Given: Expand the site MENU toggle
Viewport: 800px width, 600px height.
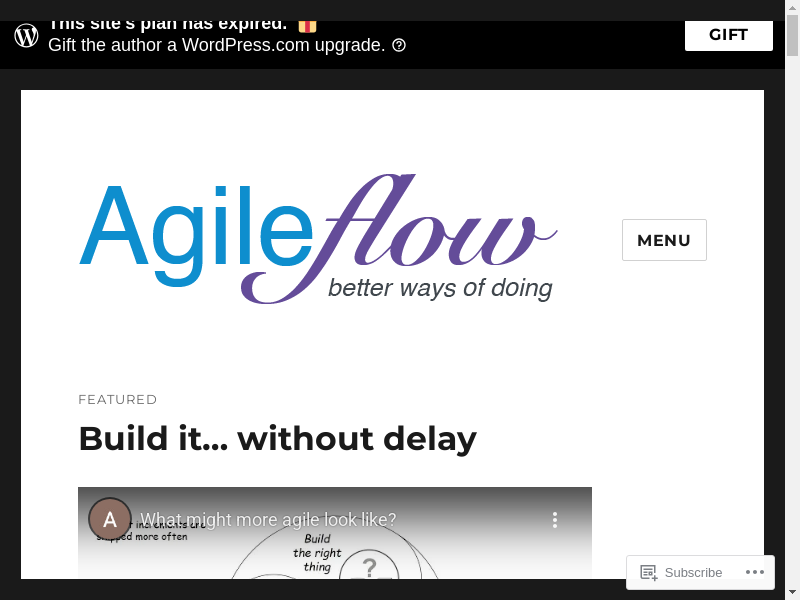Looking at the screenshot, I should pos(664,240).
